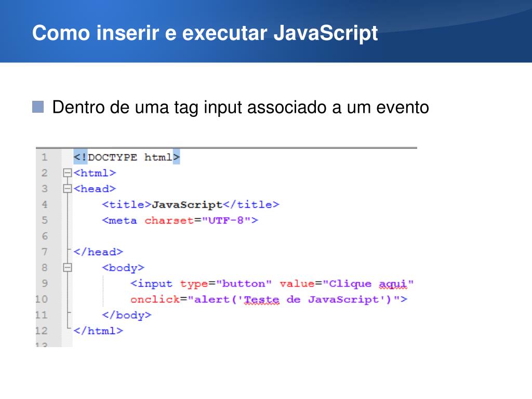Click the slide title 'Como inserir e executar JavaScript'
The height and width of the screenshot is (399, 532).
(205, 33)
